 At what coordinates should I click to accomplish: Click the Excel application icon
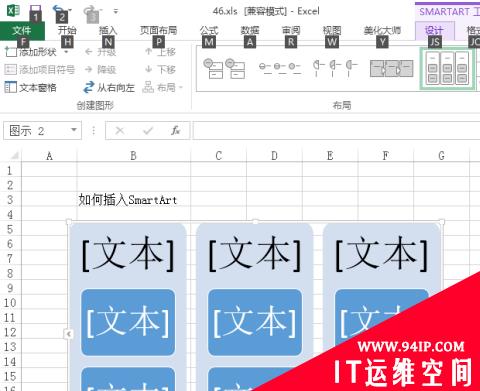[x=13, y=10]
